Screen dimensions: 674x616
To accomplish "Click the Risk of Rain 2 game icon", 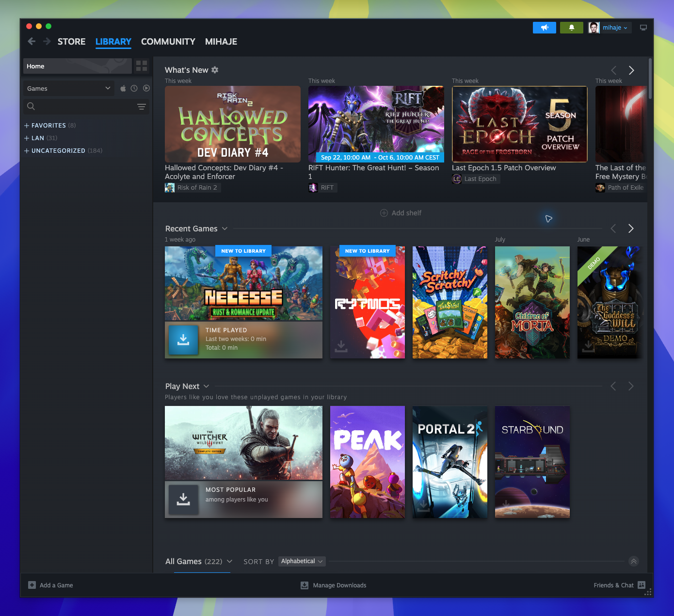I will pyautogui.click(x=170, y=188).
